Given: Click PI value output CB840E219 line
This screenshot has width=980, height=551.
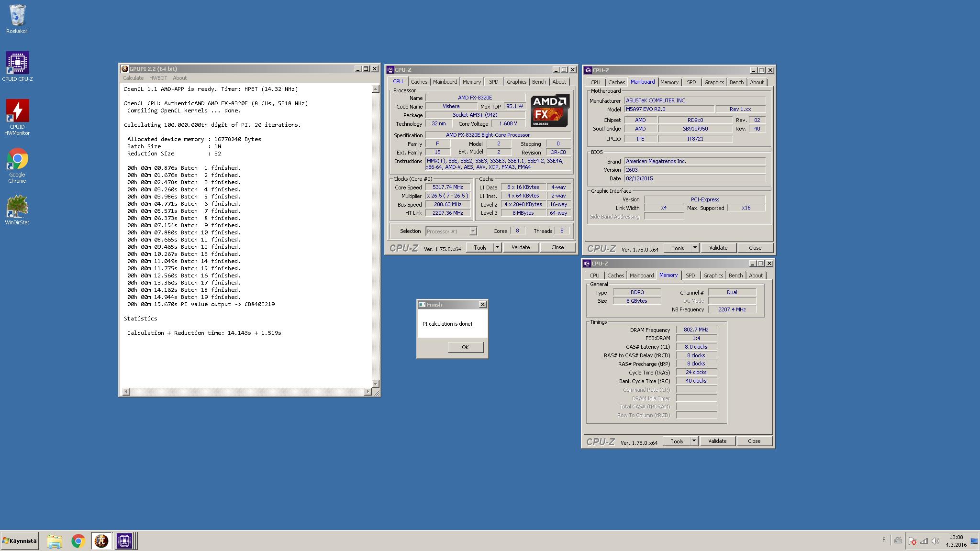Looking at the screenshot, I should 201,304.
